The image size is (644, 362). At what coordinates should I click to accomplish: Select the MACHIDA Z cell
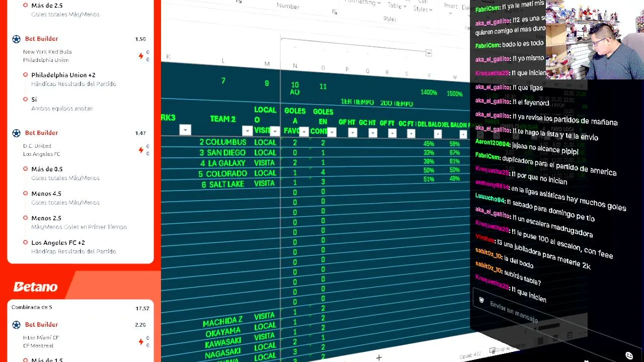tap(222, 322)
